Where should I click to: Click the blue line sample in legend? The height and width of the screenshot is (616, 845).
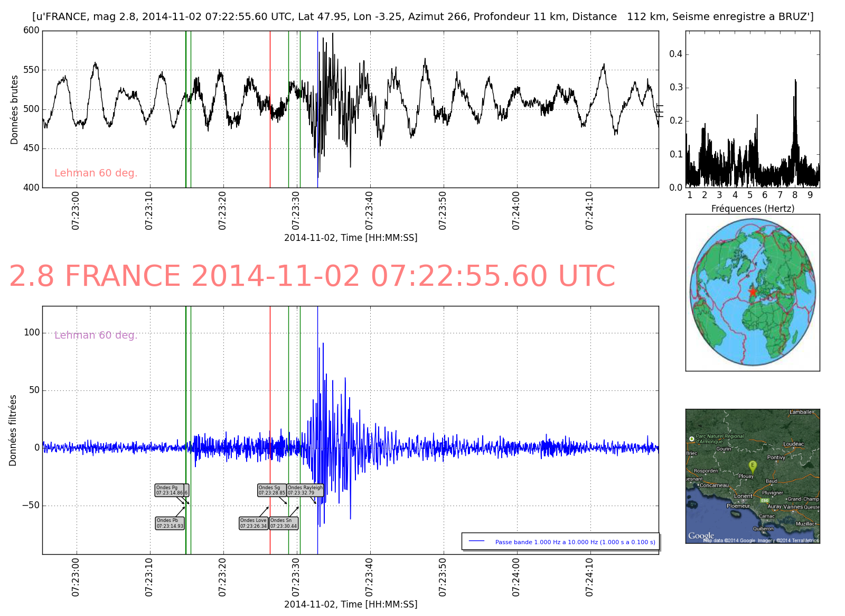tap(476, 541)
